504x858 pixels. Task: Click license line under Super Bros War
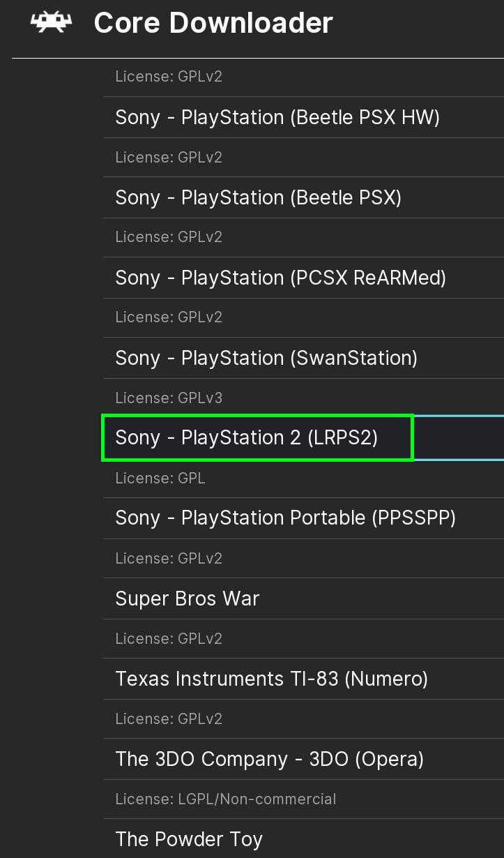click(x=169, y=638)
